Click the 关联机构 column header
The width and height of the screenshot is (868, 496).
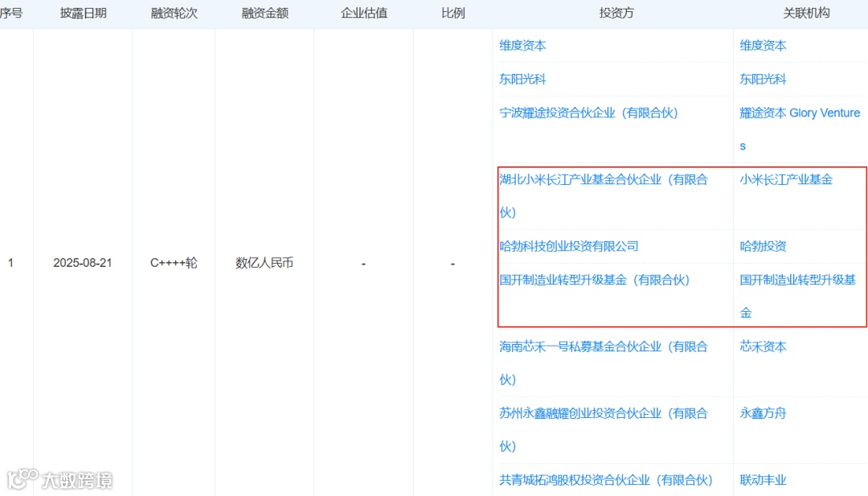806,14
